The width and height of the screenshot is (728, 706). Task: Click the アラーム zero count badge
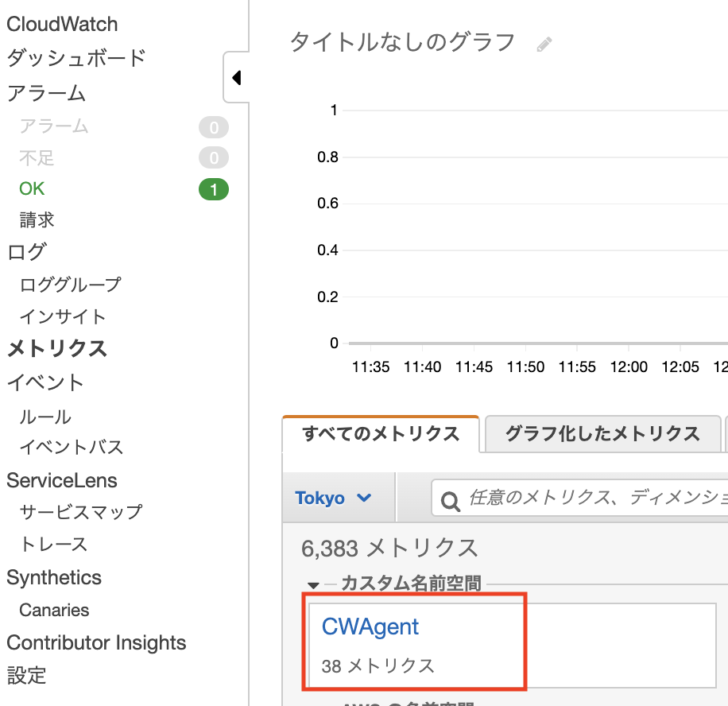point(214,127)
